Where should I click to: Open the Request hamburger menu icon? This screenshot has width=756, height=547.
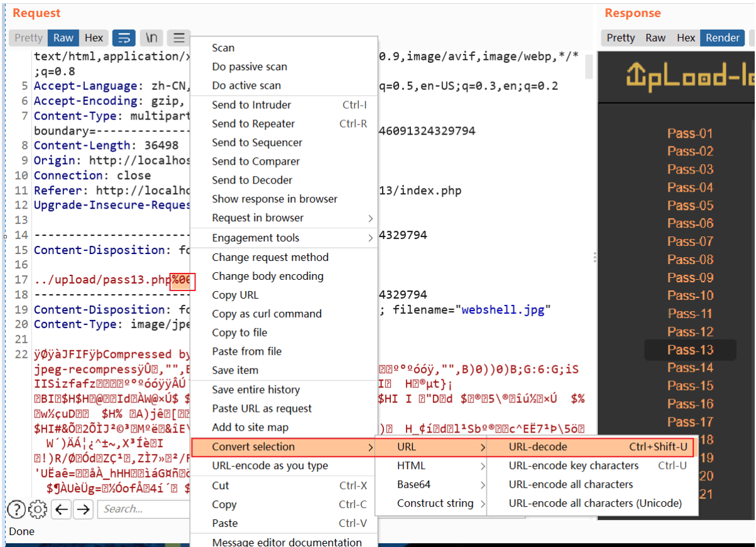click(179, 38)
